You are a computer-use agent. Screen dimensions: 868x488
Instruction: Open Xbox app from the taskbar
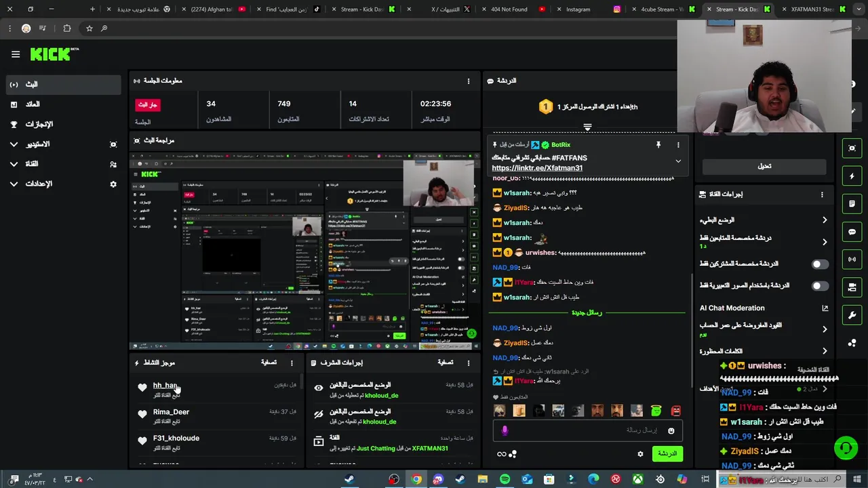pyautogui.click(x=637, y=480)
